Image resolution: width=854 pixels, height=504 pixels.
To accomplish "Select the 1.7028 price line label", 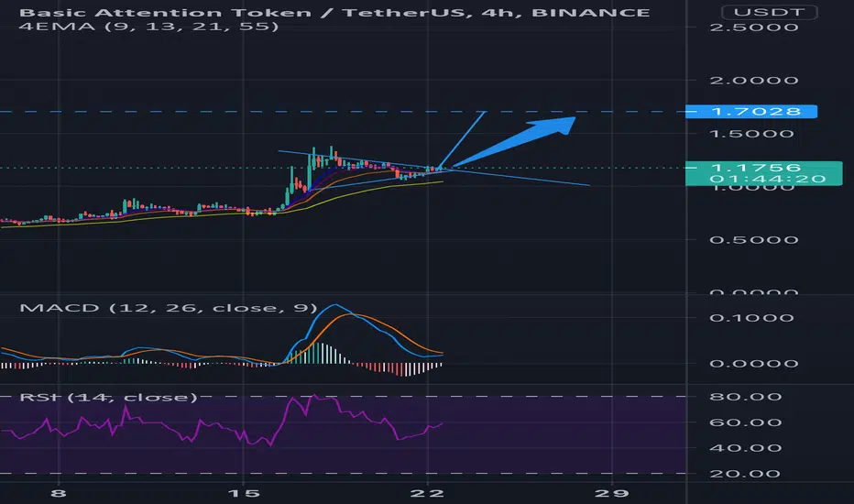I will (x=751, y=112).
